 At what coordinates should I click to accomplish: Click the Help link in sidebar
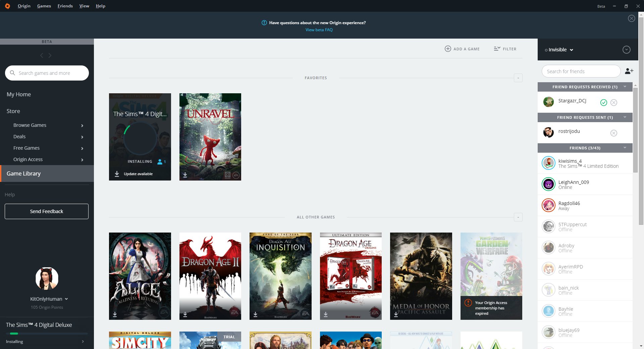tap(10, 195)
